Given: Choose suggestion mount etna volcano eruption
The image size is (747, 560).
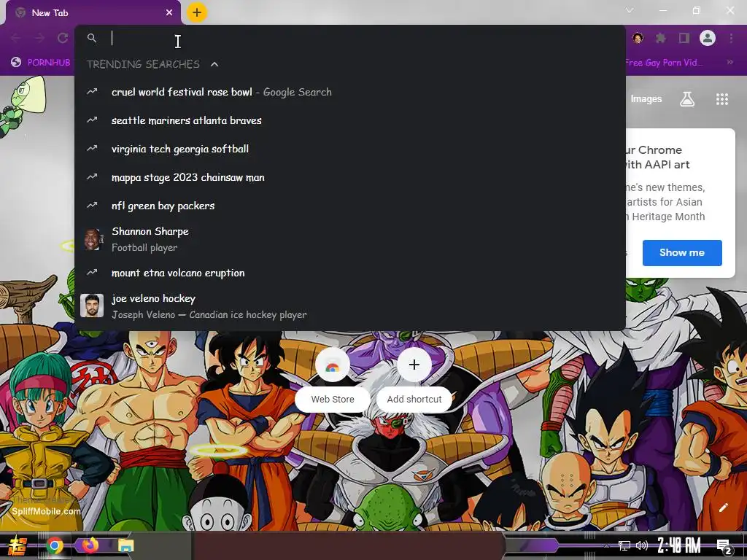Looking at the screenshot, I should pyautogui.click(x=349, y=273).
